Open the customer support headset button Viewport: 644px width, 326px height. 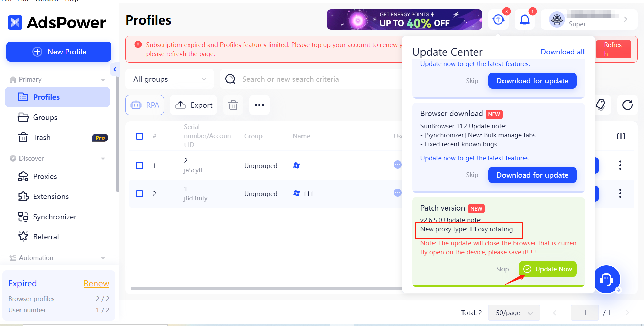click(x=606, y=279)
